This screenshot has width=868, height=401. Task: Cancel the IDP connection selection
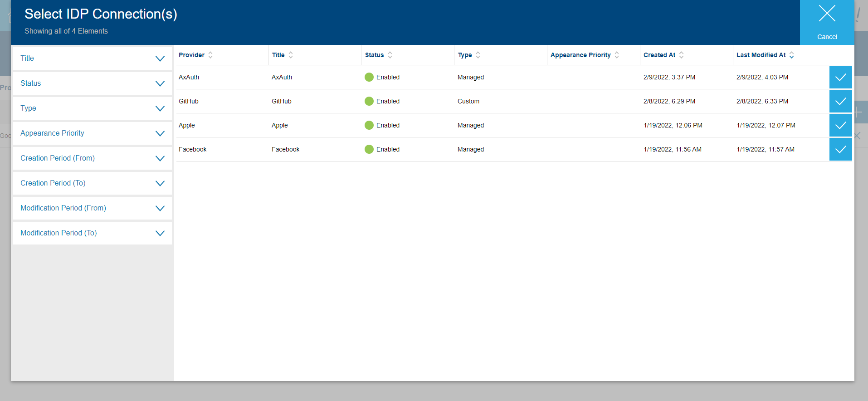click(827, 22)
